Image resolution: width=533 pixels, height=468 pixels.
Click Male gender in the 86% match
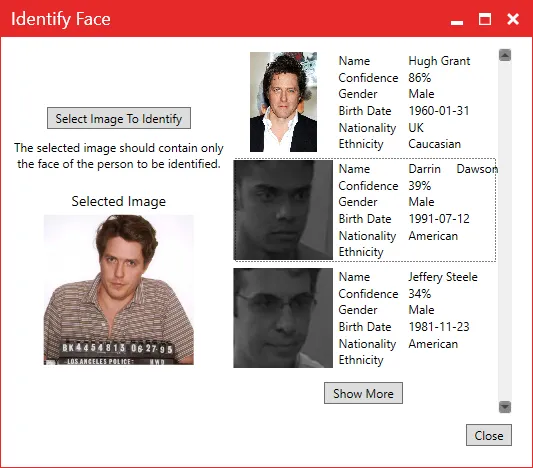point(421,94)
